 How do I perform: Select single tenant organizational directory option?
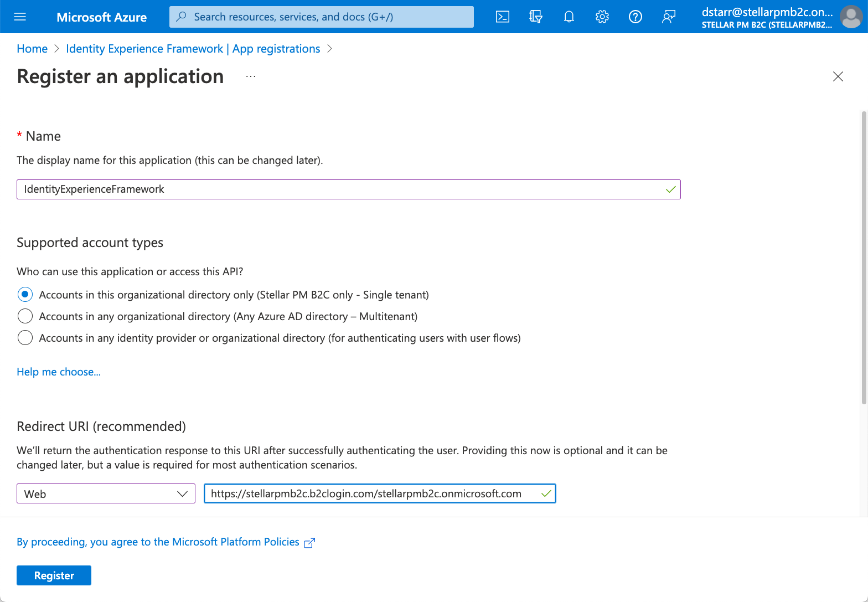(x=25, y=295)
